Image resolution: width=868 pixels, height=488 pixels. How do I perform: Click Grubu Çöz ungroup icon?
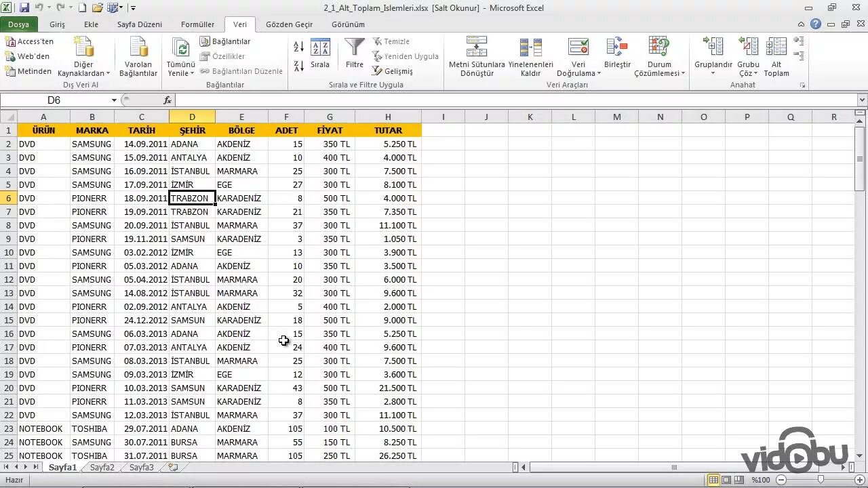[749, 47]
